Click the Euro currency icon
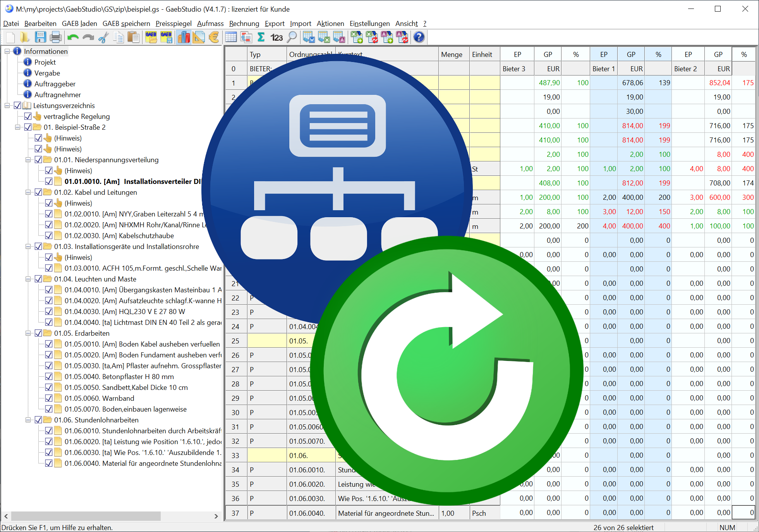 [x=214, y=38]
